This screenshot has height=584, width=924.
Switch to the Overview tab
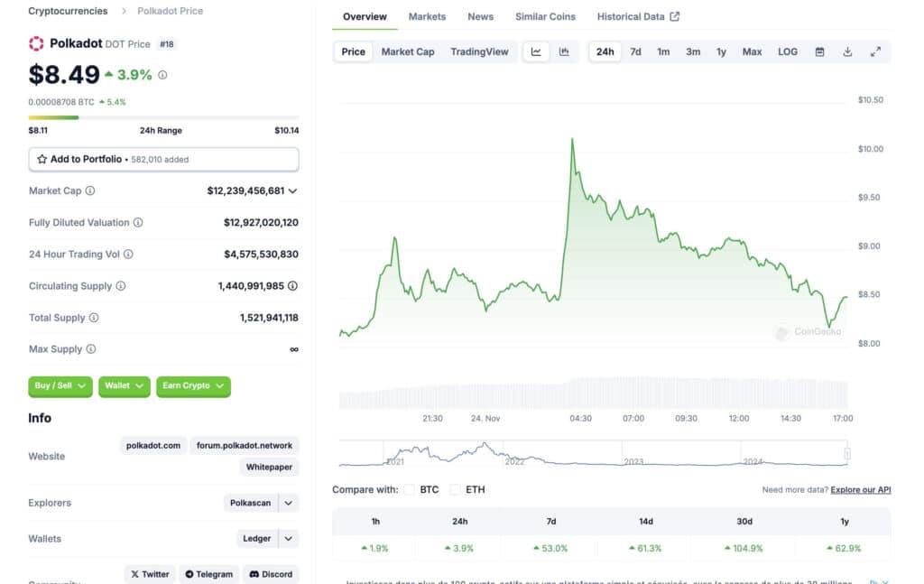coord(365,16)
